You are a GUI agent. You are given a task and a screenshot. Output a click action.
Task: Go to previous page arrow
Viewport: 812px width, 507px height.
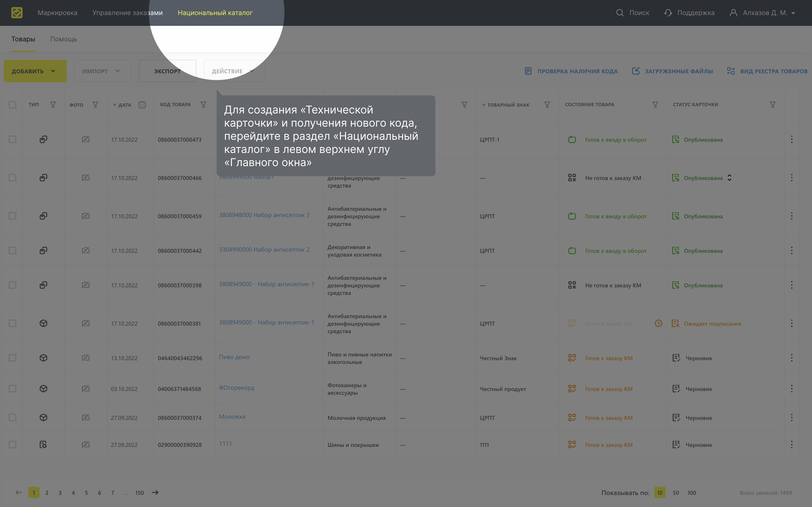tap(19, 493)
